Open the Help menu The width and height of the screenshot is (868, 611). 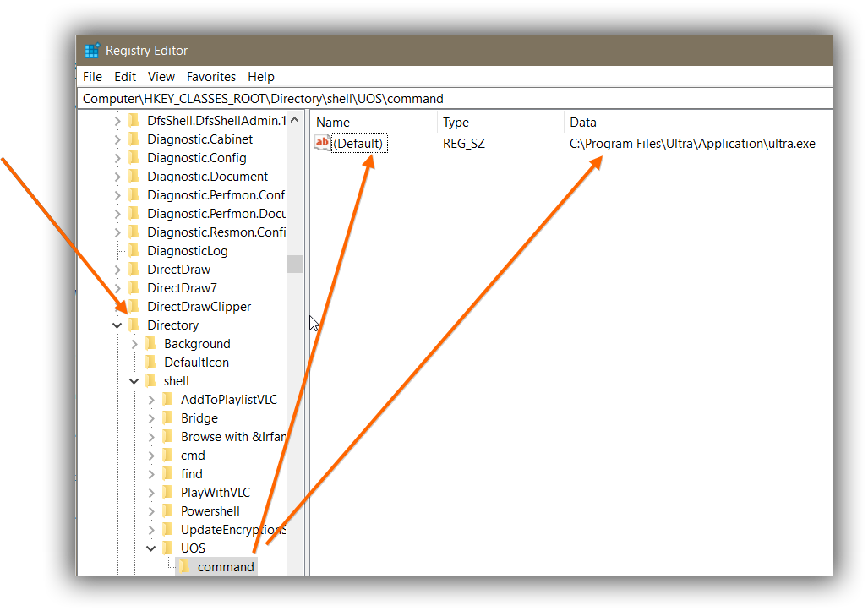260,77
